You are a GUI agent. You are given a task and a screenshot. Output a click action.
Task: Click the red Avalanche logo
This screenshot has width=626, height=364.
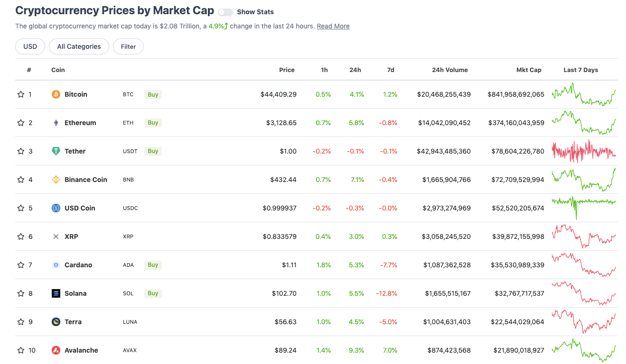tap(56, 350)
